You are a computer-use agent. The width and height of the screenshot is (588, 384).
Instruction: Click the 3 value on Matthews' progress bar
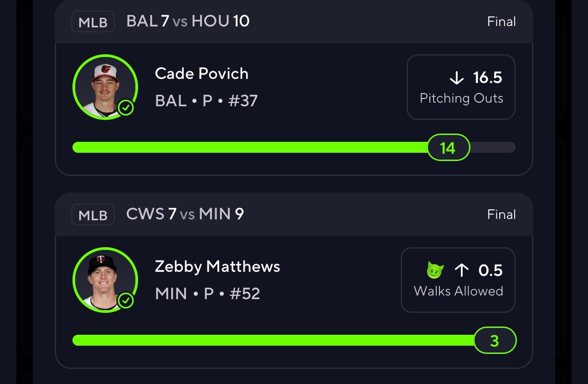tap(495, 340)
